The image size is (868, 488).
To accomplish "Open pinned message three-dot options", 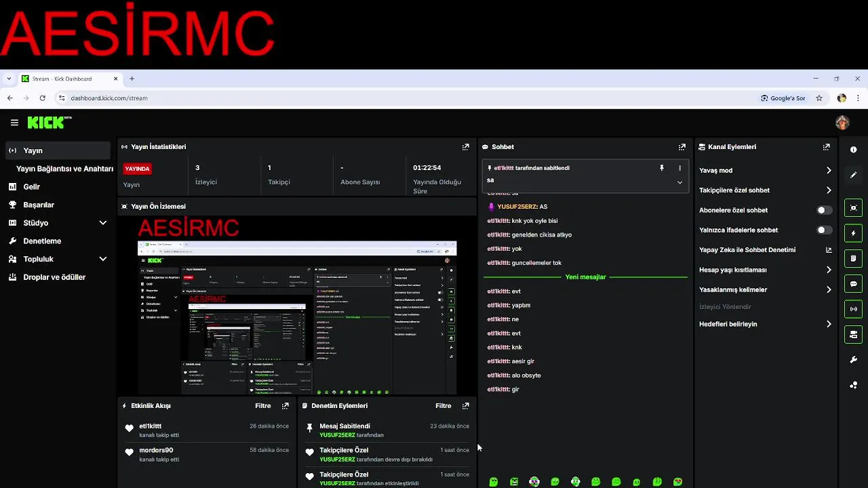I will point(679,168).
